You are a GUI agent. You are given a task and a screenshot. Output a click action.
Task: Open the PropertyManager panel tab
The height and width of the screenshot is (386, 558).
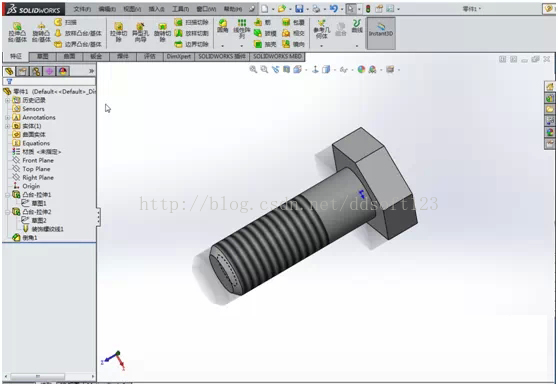pos(22,72)
